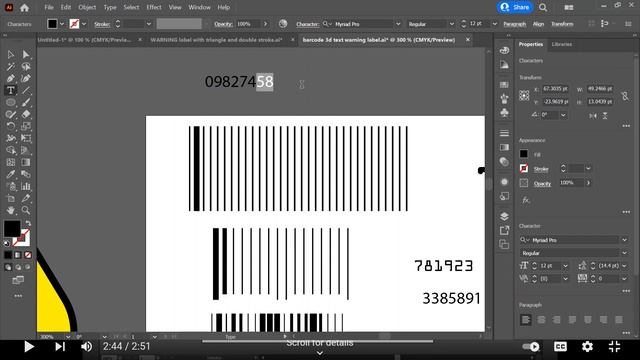Click the fx effects button
This screenshot has width=640, height=360.
click(526, 200)
